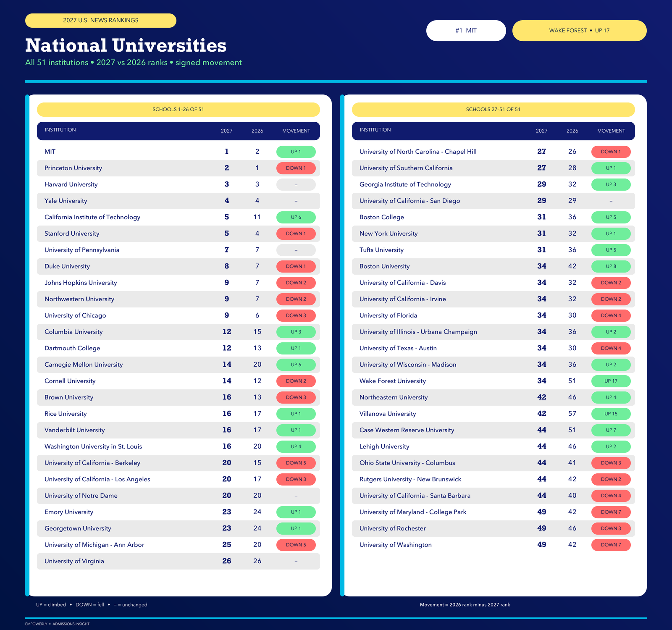Click Georgia Institute of Technology's UP 3 badge
672x630 pixels.
click(x=611, y=184)
